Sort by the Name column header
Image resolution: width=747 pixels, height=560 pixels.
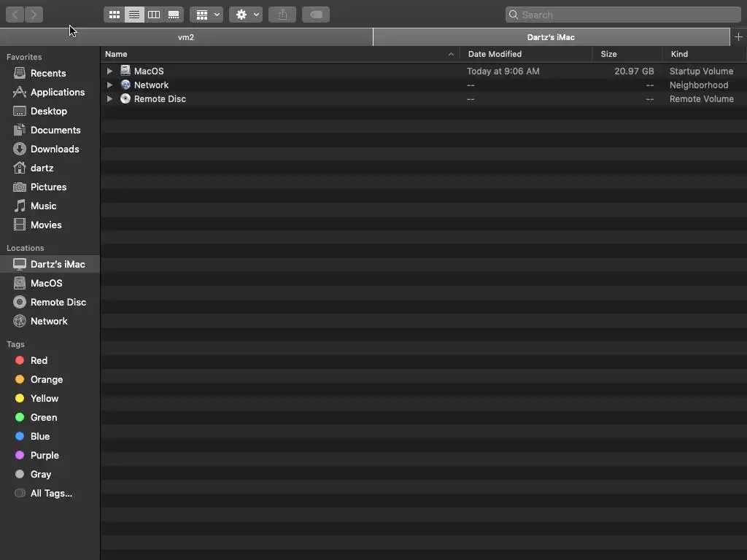pyautogui.click(x=280, y=54)
